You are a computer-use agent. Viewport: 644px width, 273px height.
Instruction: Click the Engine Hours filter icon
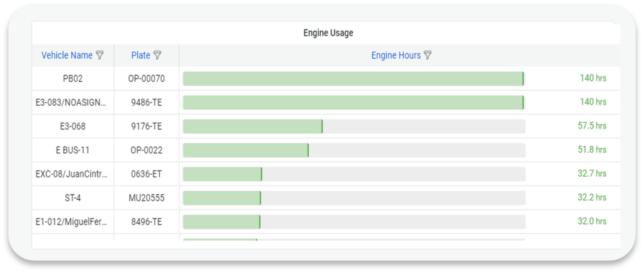click(x=428, y=55)
